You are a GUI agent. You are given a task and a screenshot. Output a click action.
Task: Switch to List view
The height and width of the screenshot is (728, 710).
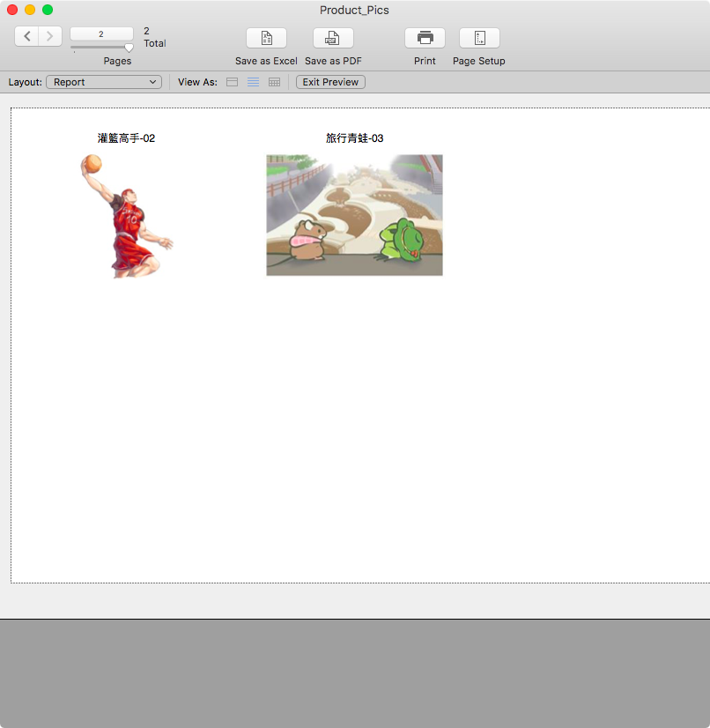click(253, 82)
